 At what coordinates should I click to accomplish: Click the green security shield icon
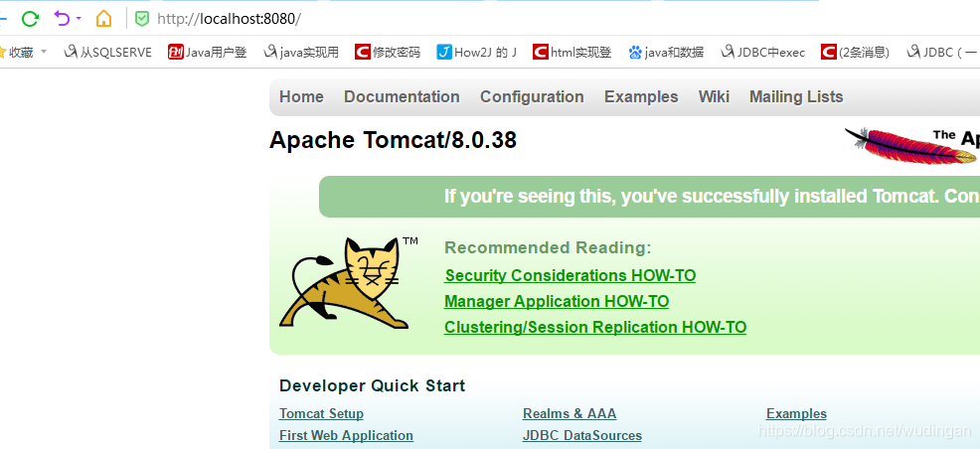pyautogui.click(x=142, y=19)
